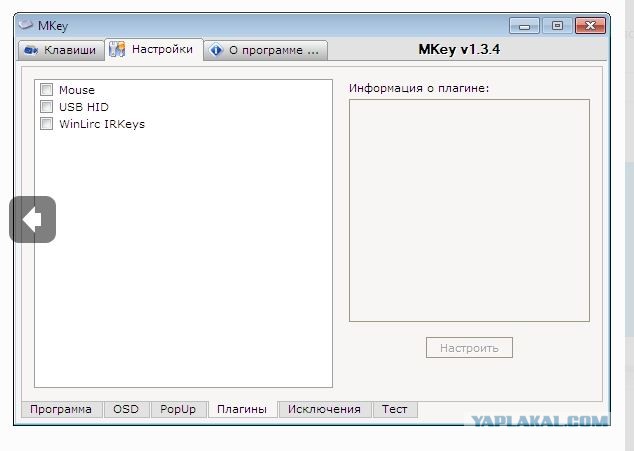
Task: Switch to the PopUp bottom tab
Action: (178, 409)
